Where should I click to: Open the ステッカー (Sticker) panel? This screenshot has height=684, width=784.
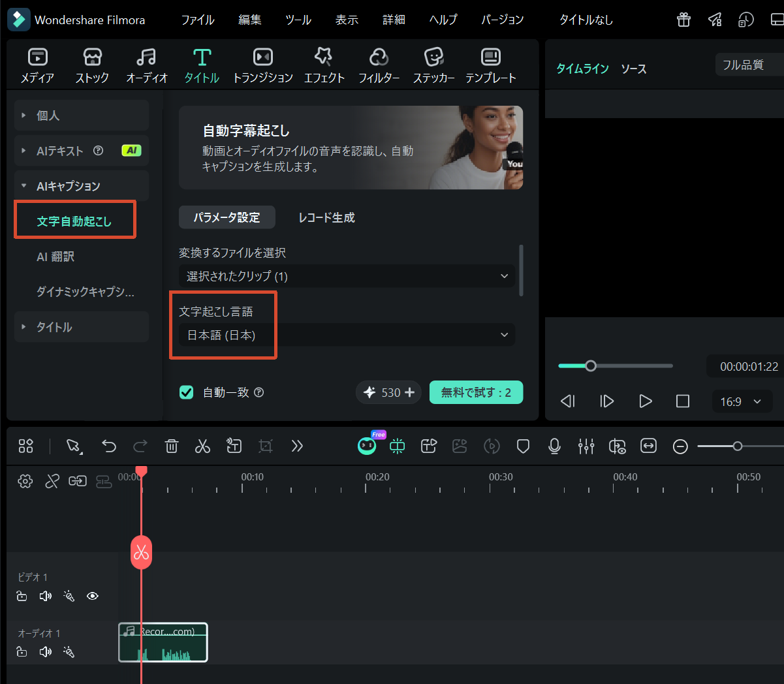(x=434, y=66)
